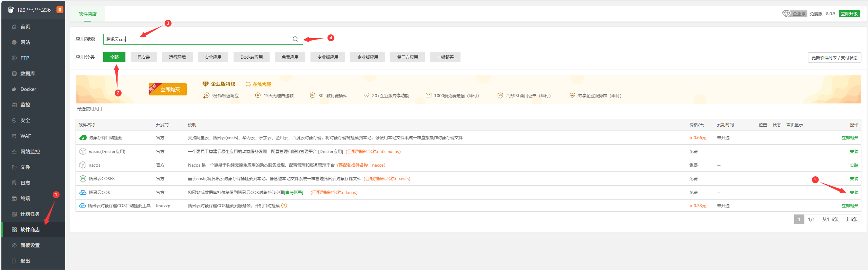Select the 专业版应用 category filter
This screenshot has height=270, width=868.
coord(328,57)
